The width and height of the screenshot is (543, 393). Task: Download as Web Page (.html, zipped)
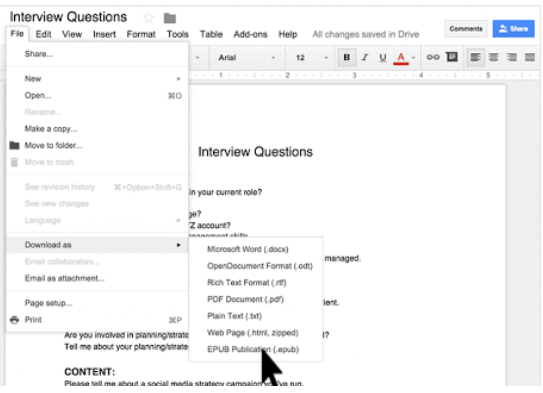click(x=256, y=332)
